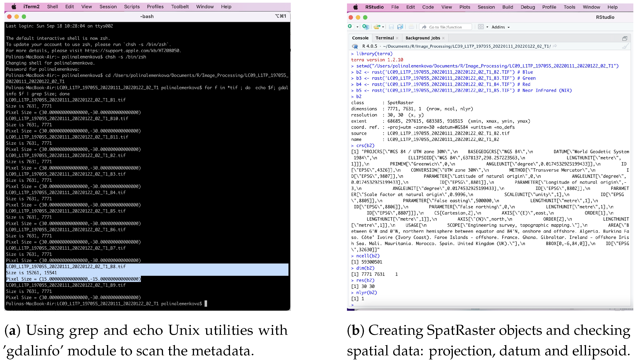
Task: Expand the recent files dropdown arrow
Action: (x=383, y=27)
